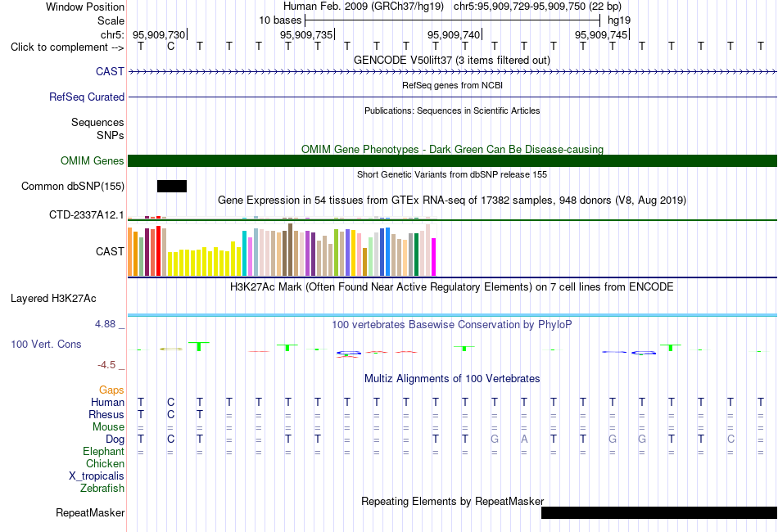This screenshot has height=532, width=778.
Task: Click the Zebrafish species row label
Action: click(x=102, y=489)
